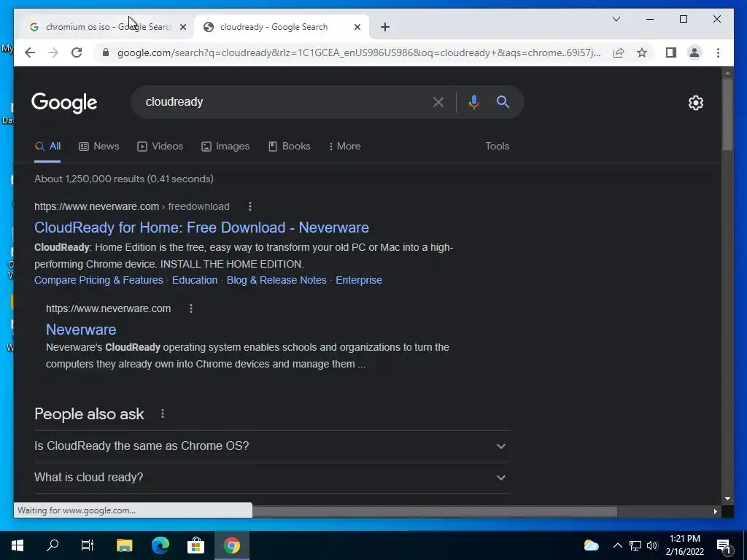Open the clock showing 1:21 PM
Image resolution: width=747 pixels, height=560 pixels.
684,545
